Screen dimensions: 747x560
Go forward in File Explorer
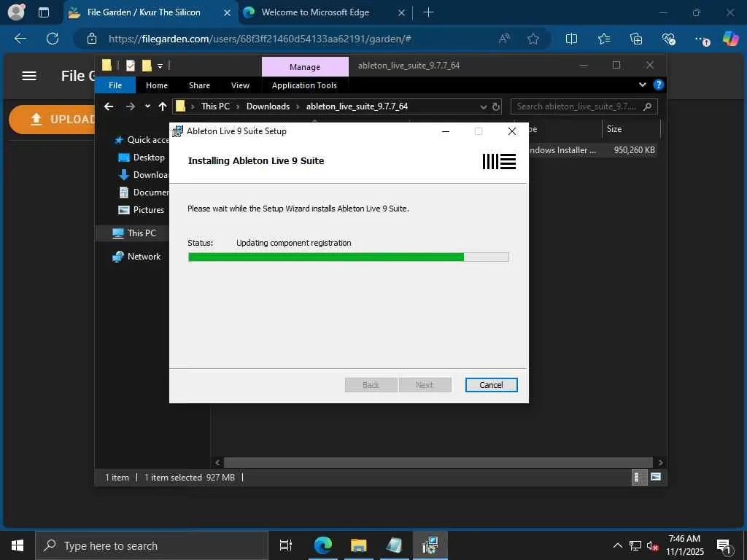coord(130,106)
